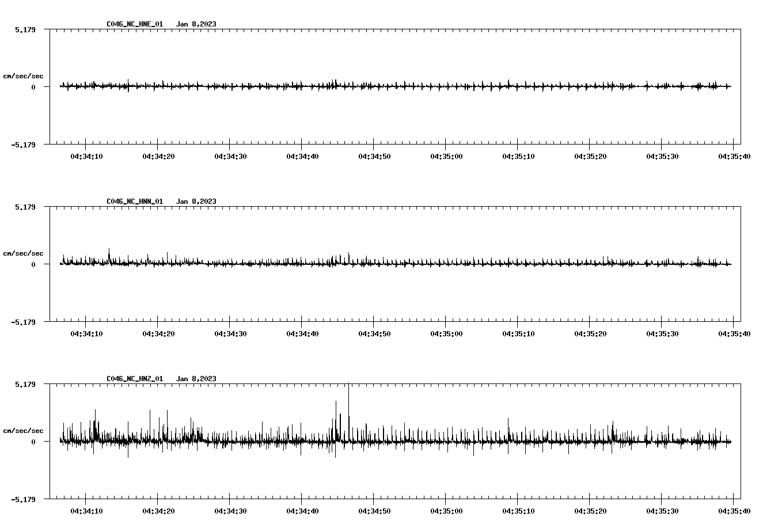Click the 04:34:20 tick on the HNZ axis
Image resolution: width=782 pixels, height=532 pixels.
(158, 510)
